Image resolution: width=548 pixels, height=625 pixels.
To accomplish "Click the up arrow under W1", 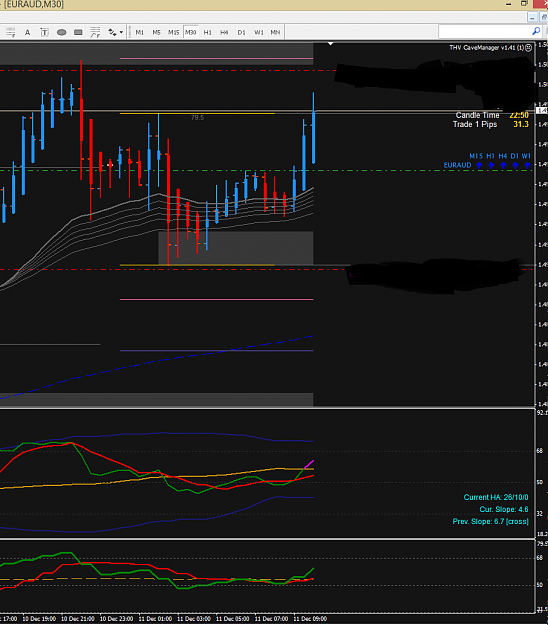I will (527, 165).
